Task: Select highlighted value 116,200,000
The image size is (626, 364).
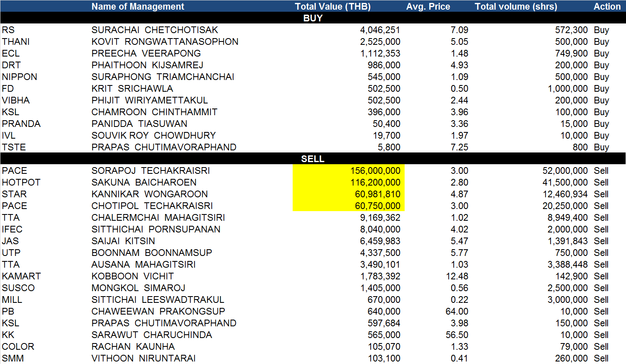Action: [x=375, y=182]
